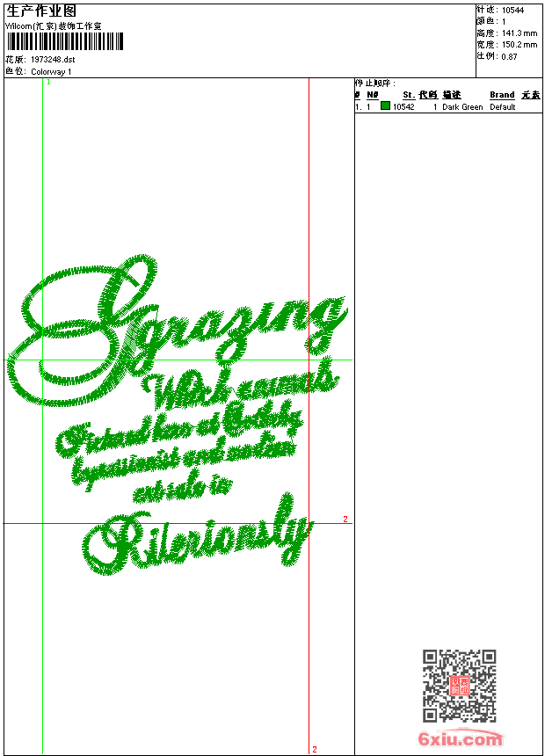Select the barcode under the Wilcom line
The image size is (545, 756).
pyautogui.click(x=65, y=42)
